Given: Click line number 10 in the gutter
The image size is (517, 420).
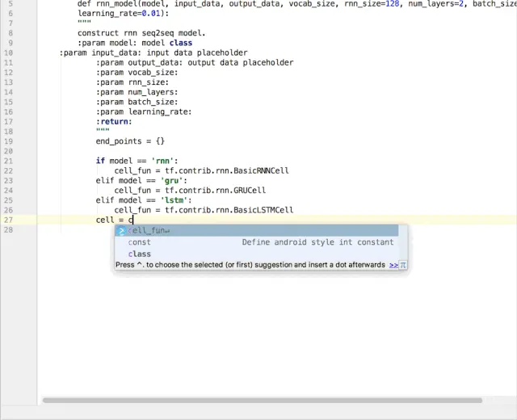Looking at the screenshot, I should pos(9,52).
